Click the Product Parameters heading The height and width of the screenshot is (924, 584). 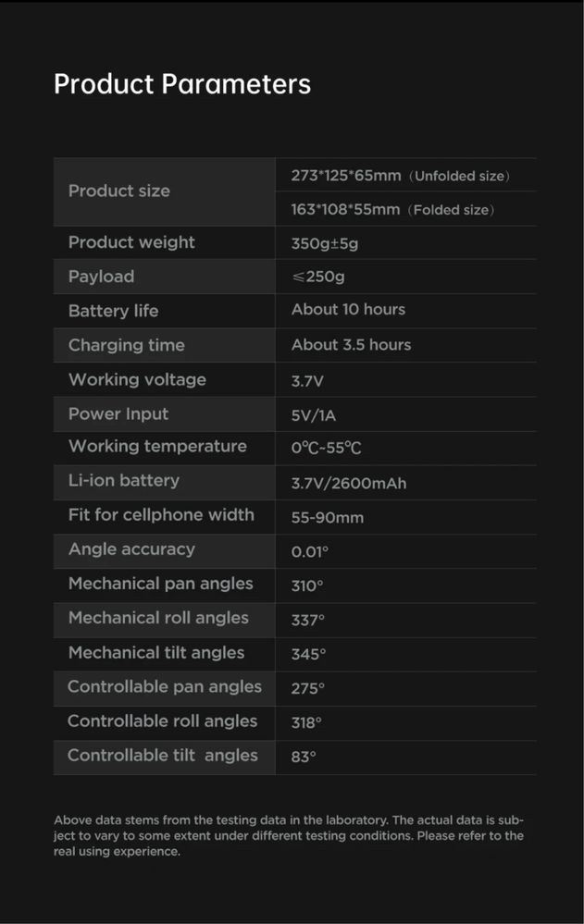(x=182, y=84)
